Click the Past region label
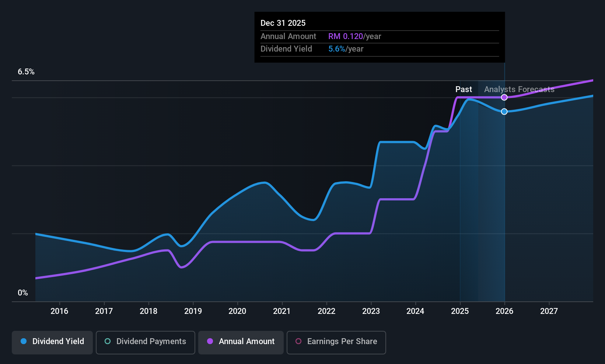605x364 pixels. [x=464, y=90]
